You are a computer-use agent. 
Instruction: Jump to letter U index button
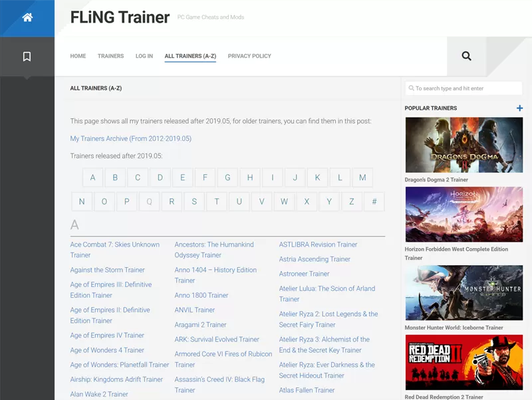pyautogui.click(x=239, y=202)
